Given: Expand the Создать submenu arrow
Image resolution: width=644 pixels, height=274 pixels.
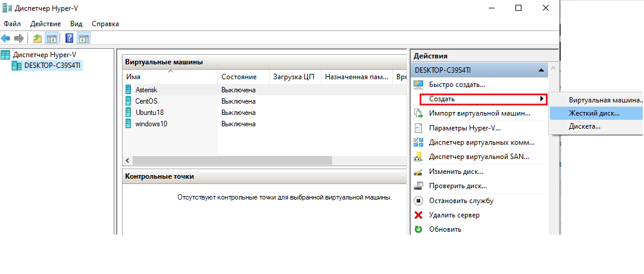Looking at the screenshot, I should point(541,99).
